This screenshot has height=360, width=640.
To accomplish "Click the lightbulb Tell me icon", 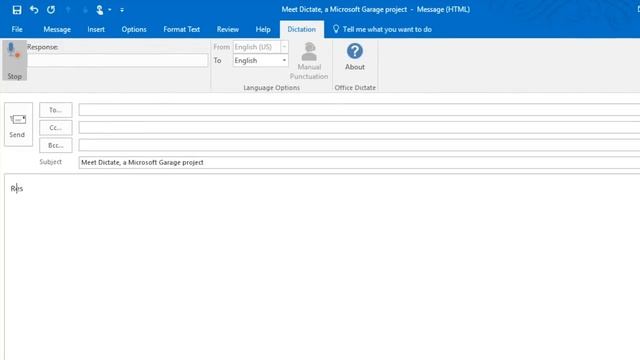I will [x=336, y=29].
